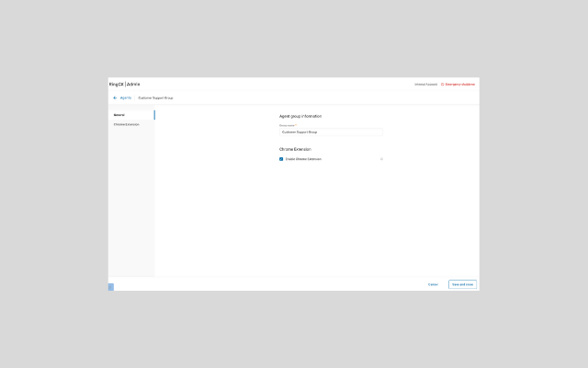Click the Cancel button
This screenshot has height=368, width=588.
433,284
